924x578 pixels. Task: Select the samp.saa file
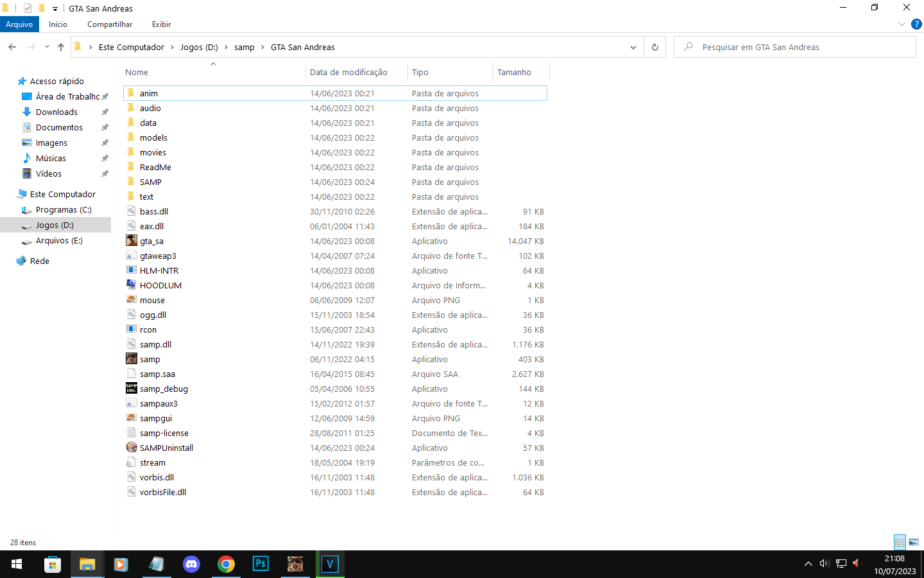157,374
